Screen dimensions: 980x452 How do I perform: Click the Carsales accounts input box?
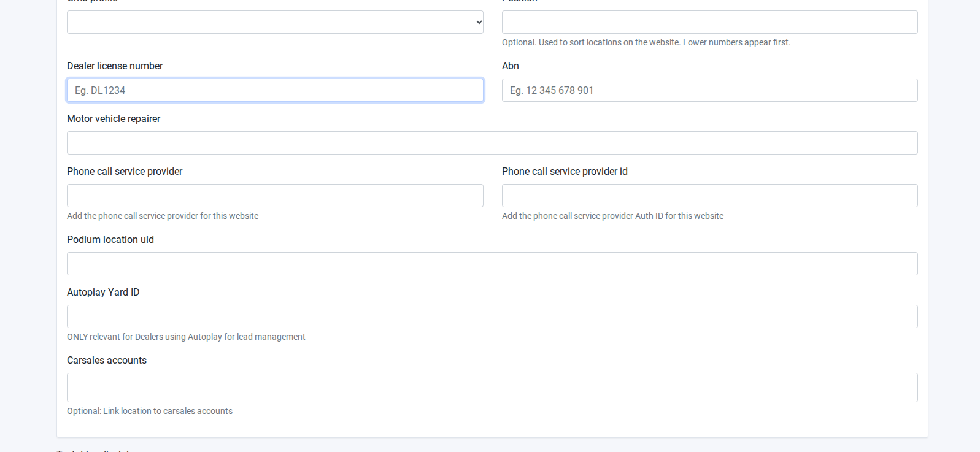pos(492,388)
